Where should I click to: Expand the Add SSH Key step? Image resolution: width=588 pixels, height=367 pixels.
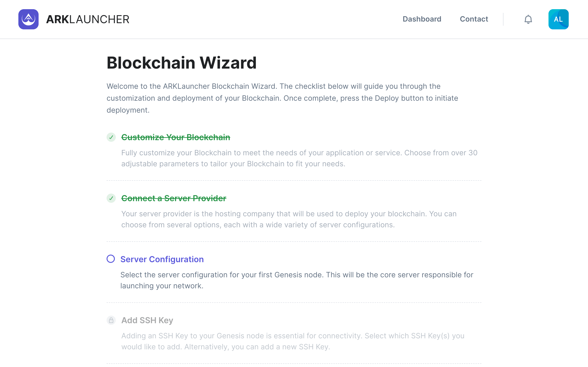click(147, 320)
